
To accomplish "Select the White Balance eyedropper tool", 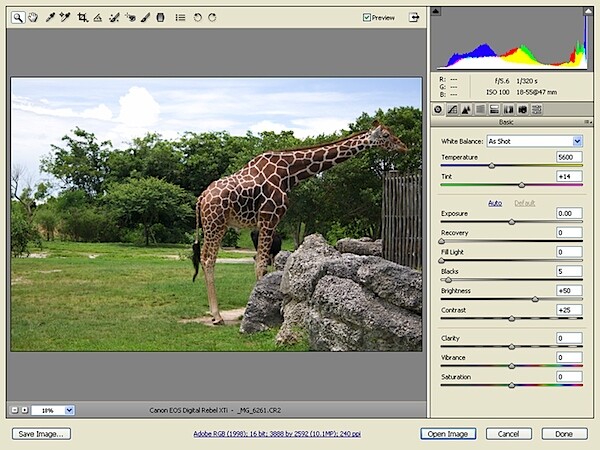I will [x=50, y=17].
